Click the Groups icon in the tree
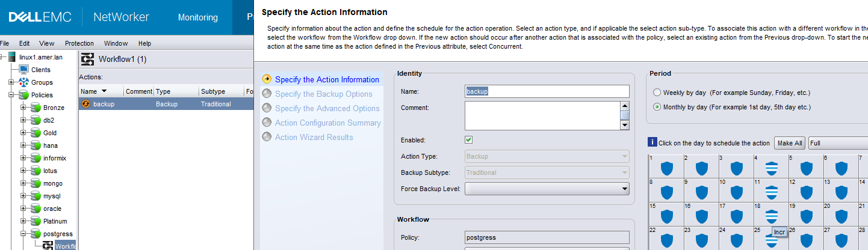Image resolution: width=868 pixels, height=250 pixels. 24,82
